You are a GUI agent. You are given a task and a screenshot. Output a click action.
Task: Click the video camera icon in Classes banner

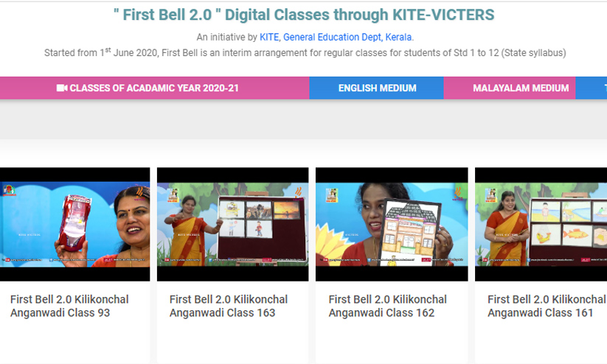[x=61, y=88]
